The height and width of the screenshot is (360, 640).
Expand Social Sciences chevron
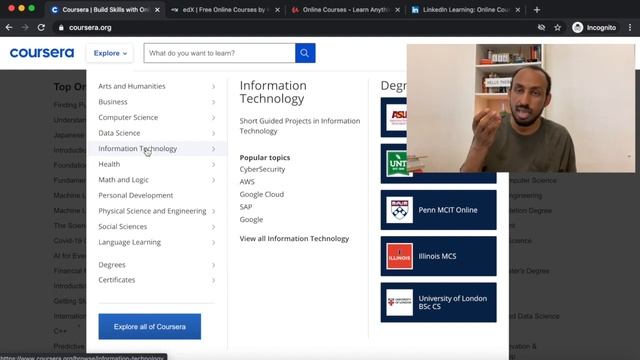coord(213,227)
